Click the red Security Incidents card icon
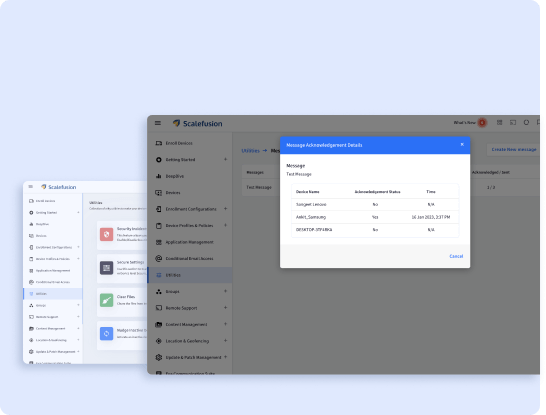This screenshot has width=546, height=415. (107, 234)
